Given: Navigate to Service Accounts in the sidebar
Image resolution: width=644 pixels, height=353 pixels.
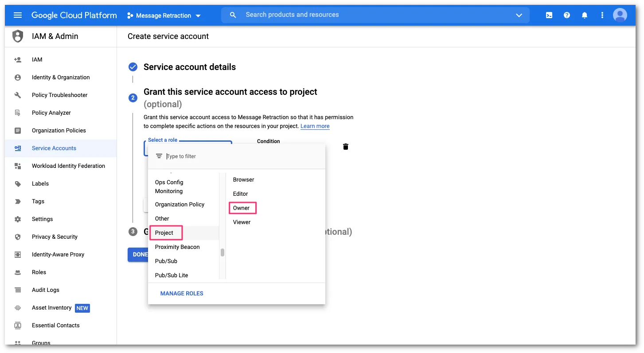Looking at the screenshot, I should [x=54, y=148].
